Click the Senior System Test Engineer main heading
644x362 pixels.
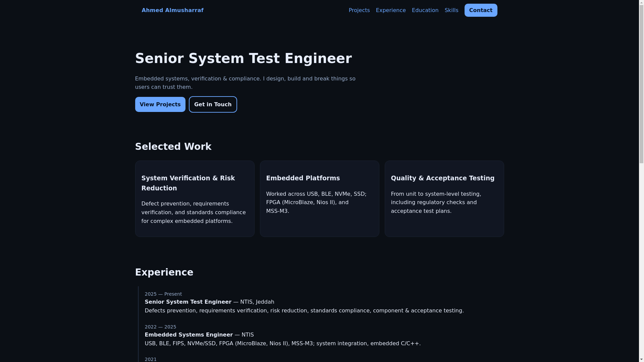pos(244,59)
